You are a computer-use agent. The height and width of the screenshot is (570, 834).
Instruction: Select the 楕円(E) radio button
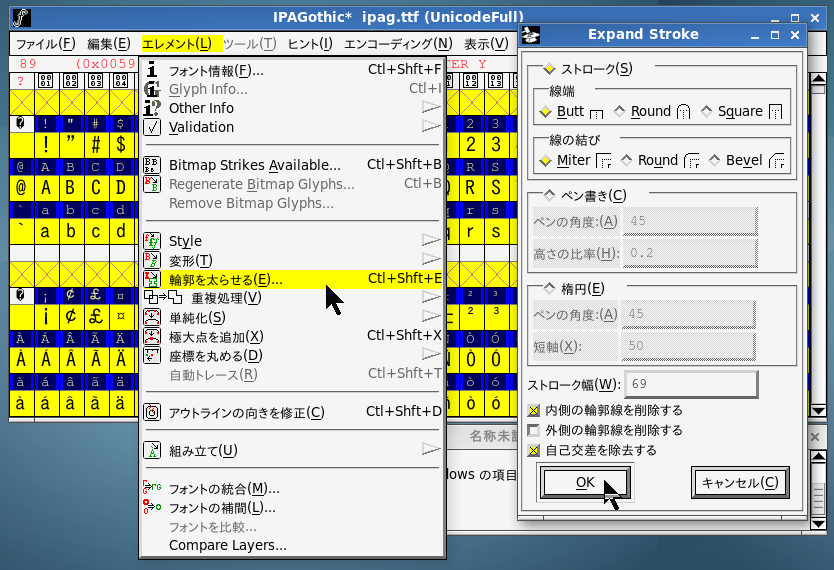[549, 289]
